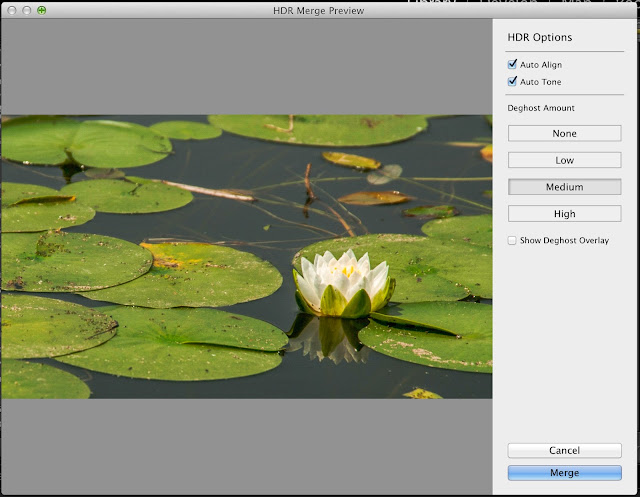Click the green zoom window button

(42, 10)
